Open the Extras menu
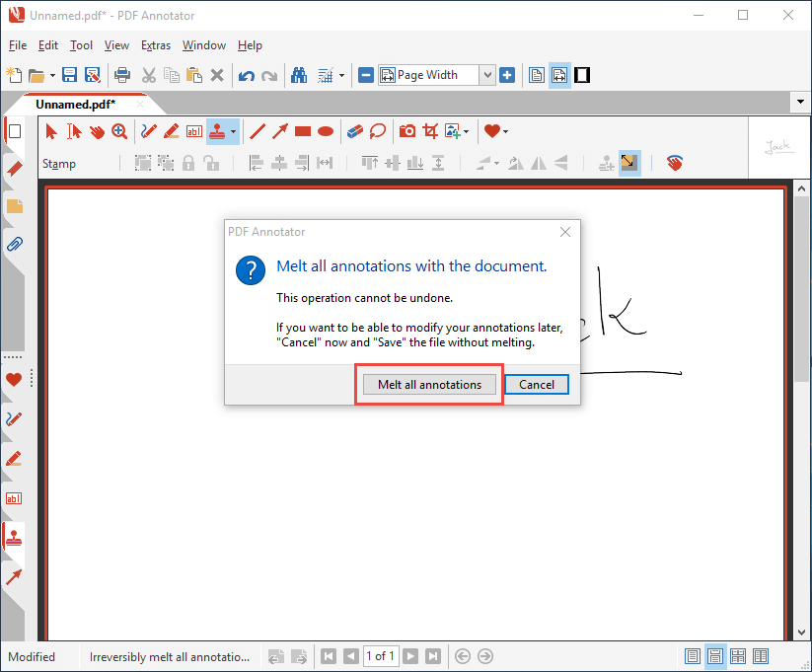The height and width of the screenshot is (672, 812). click(156, 45)
